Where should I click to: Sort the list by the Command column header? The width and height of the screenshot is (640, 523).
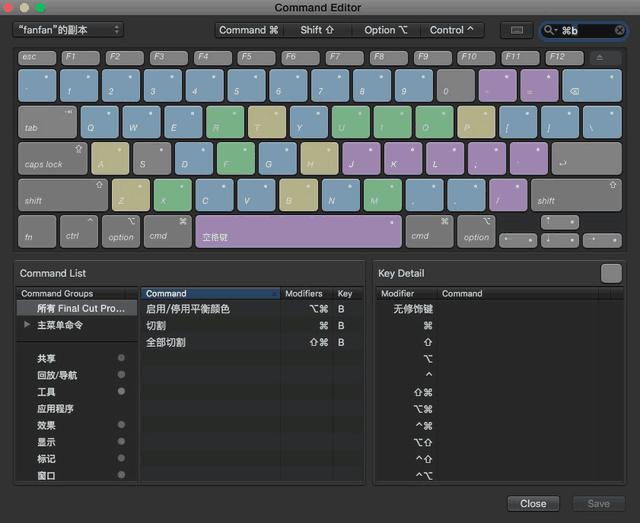[x=209, y=294]
